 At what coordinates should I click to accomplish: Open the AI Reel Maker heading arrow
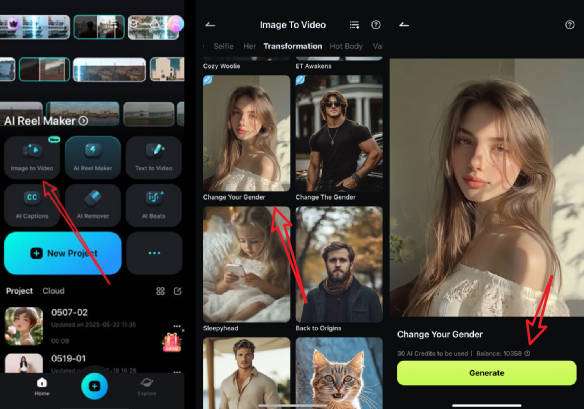pyautogui.click(x=83, y=121)
